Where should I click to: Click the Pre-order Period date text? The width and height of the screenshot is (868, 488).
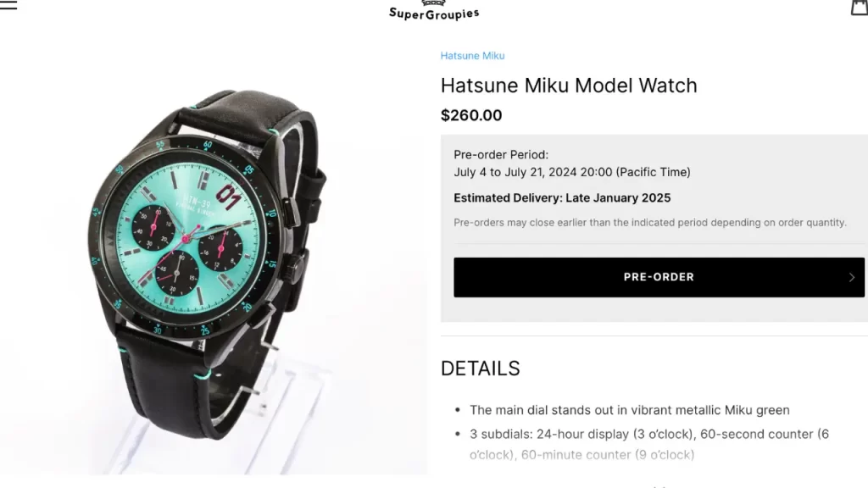572,172
